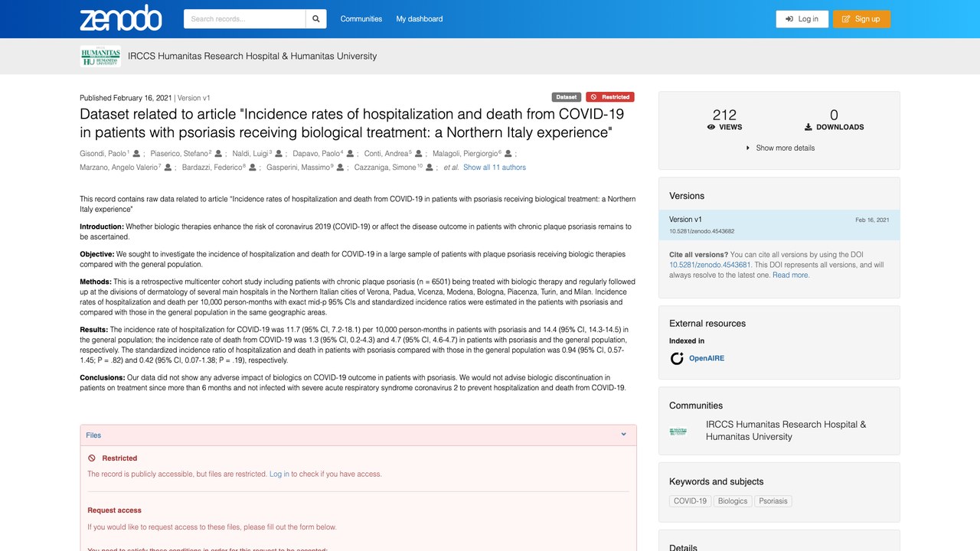Click person icon next to Gasperini, Massimo
The image size is (980, 551).
pos(341,167)
